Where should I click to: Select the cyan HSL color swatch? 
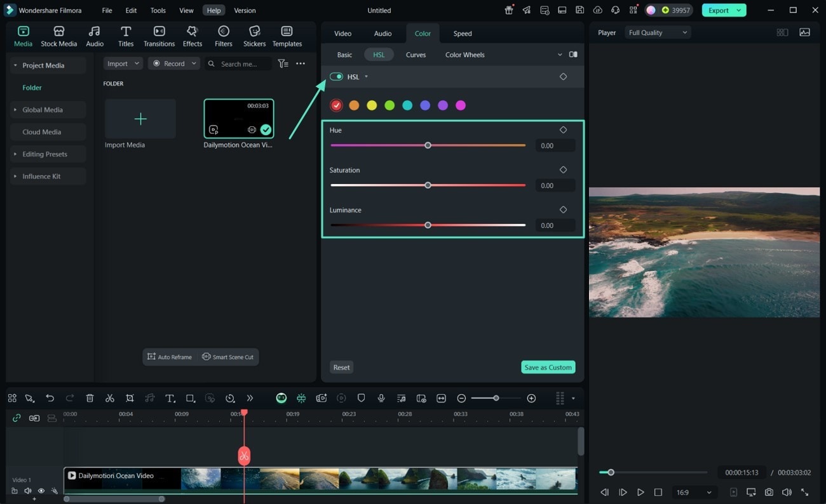coord(407,105)
